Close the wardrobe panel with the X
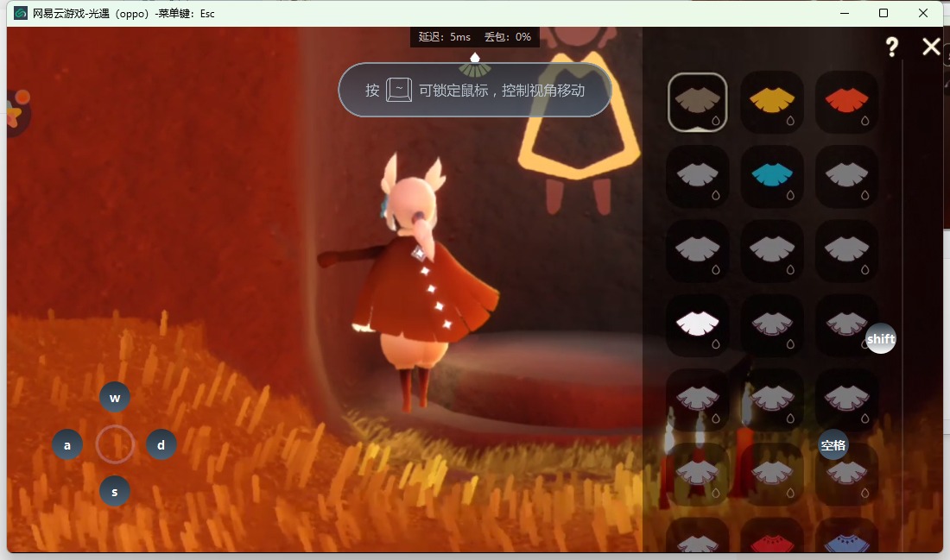The image size is (950, 560). coord(931,47)
